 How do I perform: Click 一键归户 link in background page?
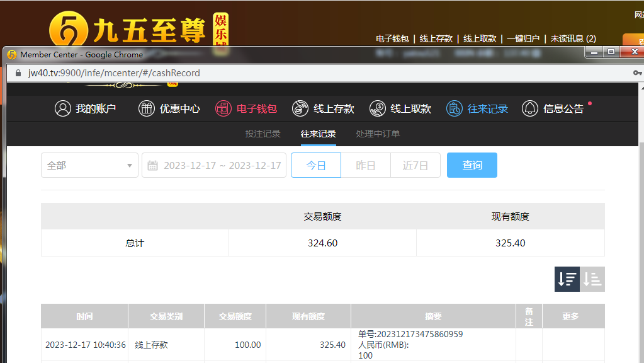pyautogui.click(x=523, y=38)
